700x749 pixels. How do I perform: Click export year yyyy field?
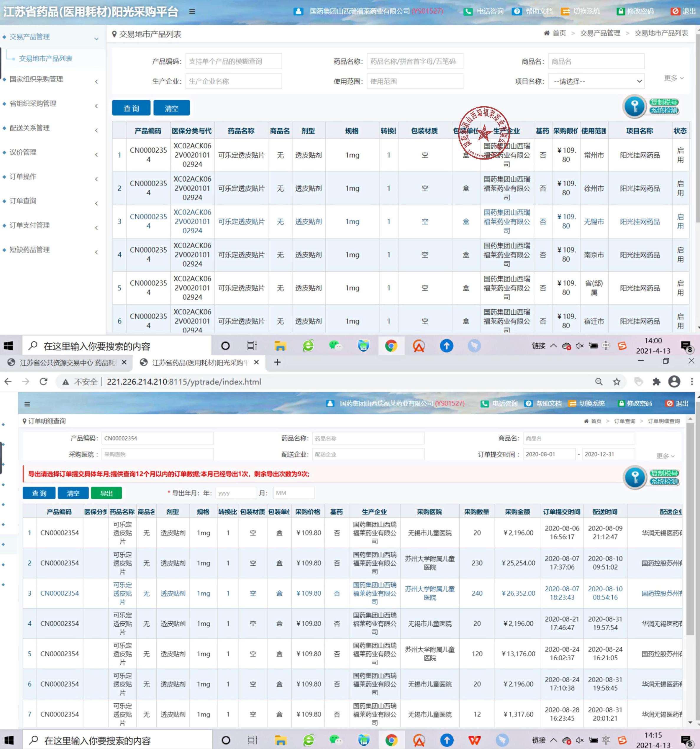(236, 493)
